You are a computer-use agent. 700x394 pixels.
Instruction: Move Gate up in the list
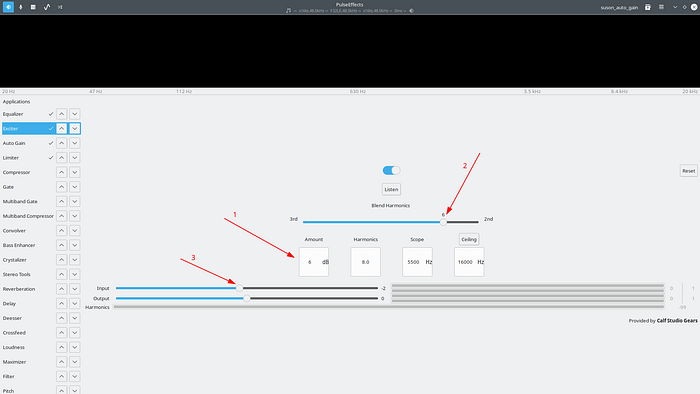click(62, 187)
